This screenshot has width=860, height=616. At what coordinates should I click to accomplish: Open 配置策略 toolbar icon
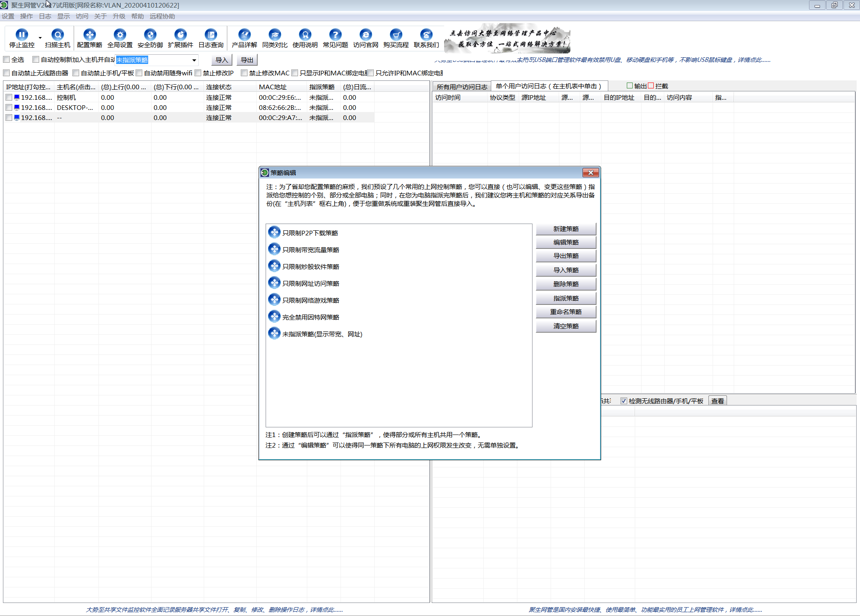click(89, 35)
